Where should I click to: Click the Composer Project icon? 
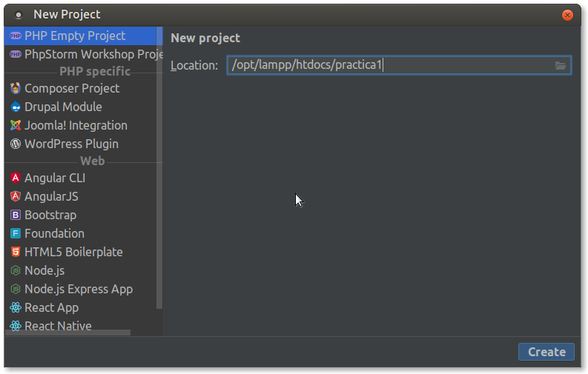click(16, 88)
